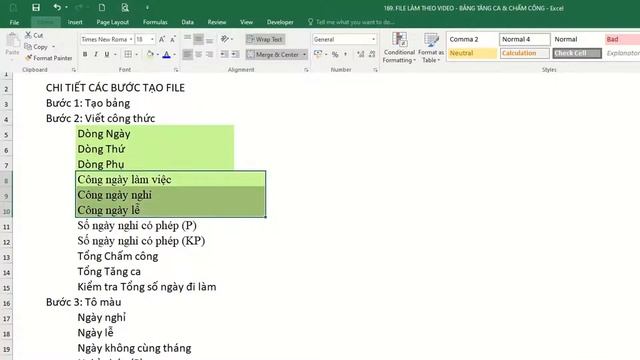The image size is (640, 360).
Task: Select the 'Tổng Tăng ca' cell
Action: [x=109, y=271]
